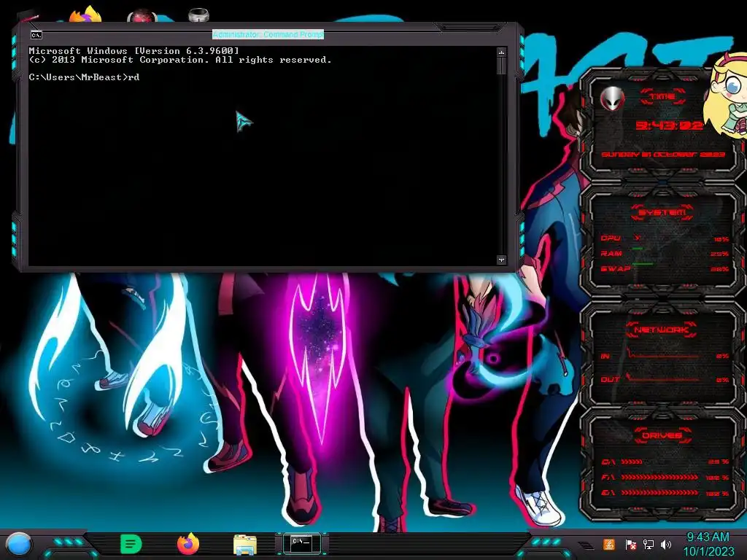This screenshot has width=747, height=560.
Task: Click the red clock reading in widget
Action: (x=670, y=125)
